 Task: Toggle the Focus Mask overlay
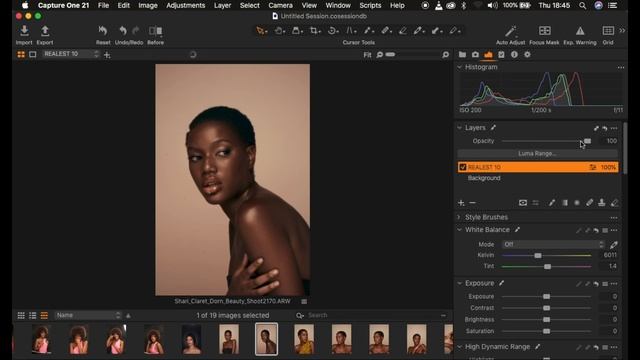coord(544,31)
